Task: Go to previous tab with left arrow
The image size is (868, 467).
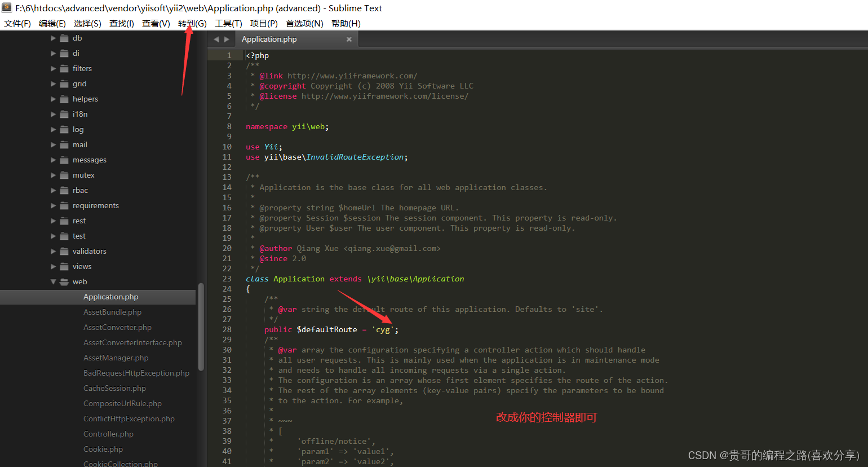Action: pos(216,39)
